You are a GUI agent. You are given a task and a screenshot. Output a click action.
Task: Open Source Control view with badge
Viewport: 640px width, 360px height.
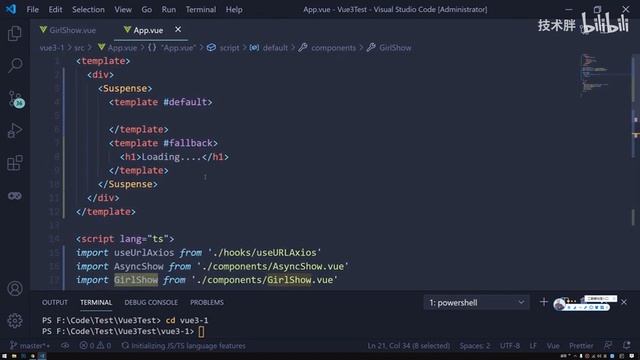[16, 99]
